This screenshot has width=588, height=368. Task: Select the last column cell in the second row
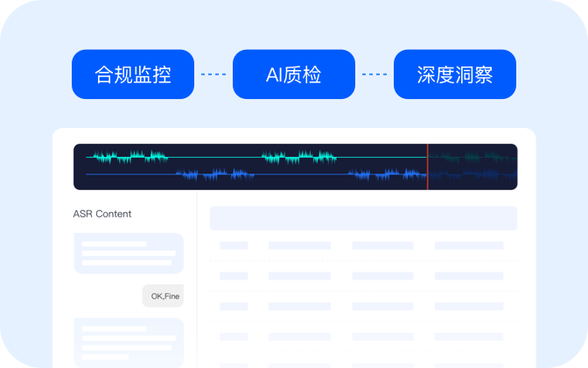pos(469,276)
